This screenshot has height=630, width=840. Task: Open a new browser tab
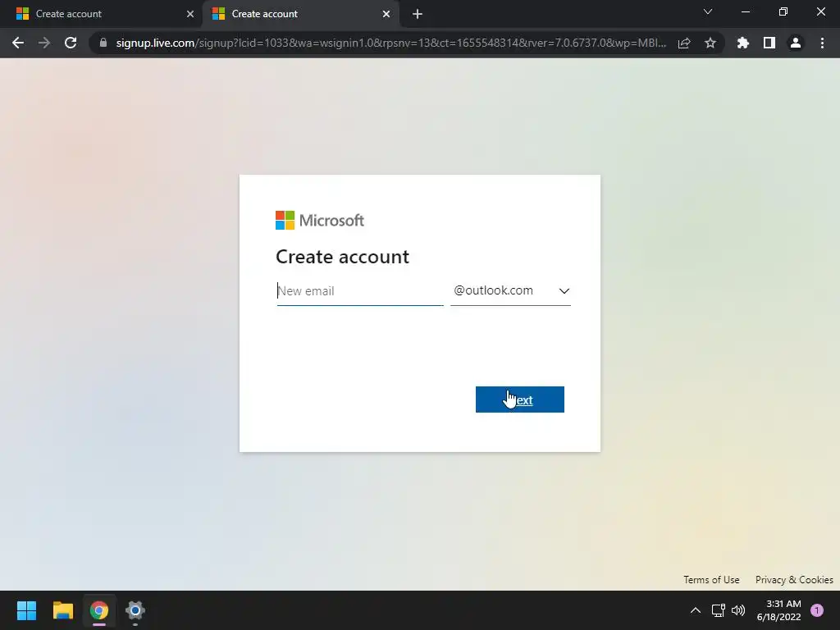click(418, 14)
